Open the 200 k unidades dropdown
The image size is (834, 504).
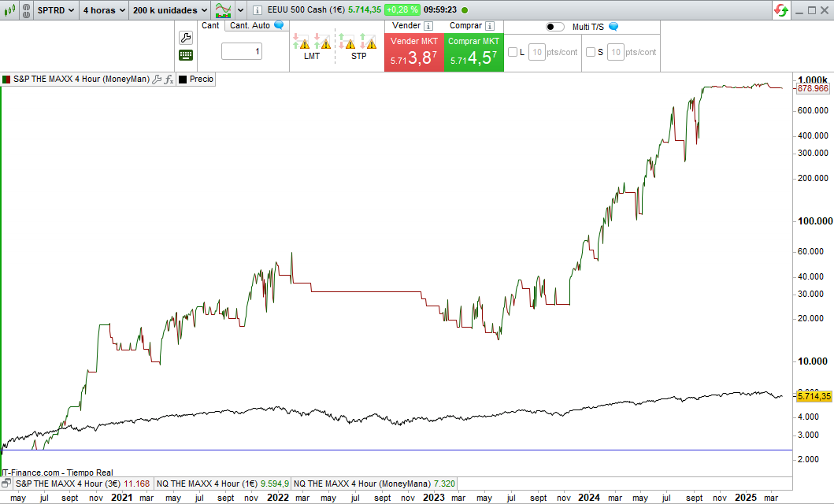169,10
